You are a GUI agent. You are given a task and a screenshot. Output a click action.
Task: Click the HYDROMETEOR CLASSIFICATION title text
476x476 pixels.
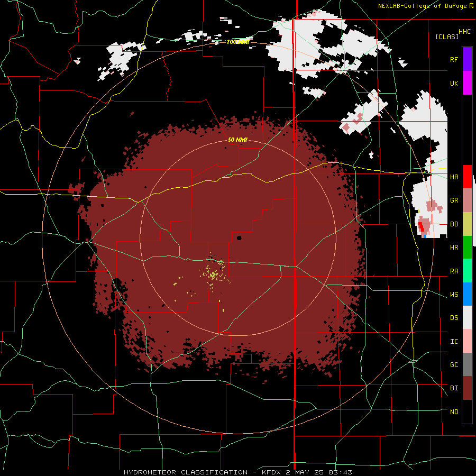click(x=186, y=472)
